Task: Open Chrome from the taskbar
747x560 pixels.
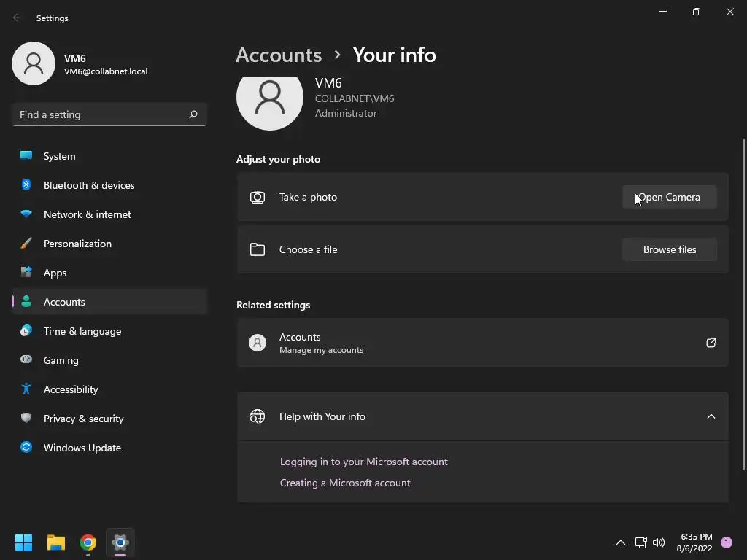Action: [88, 542]
